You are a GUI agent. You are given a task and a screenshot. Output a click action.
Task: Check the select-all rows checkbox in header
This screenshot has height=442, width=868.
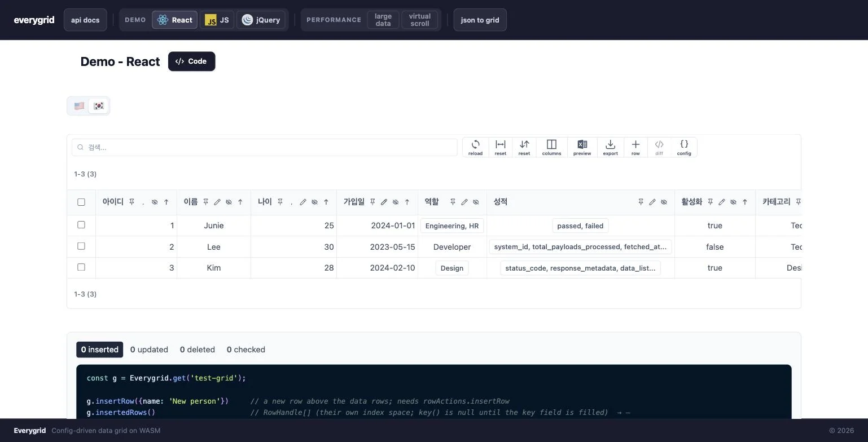tap(81, 202)
